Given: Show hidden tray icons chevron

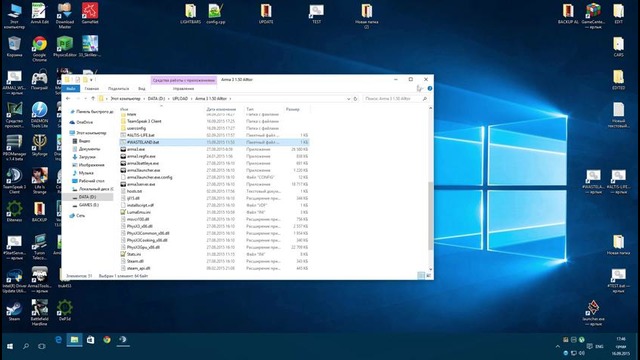Looking at the screenshot, I should 558,346.
